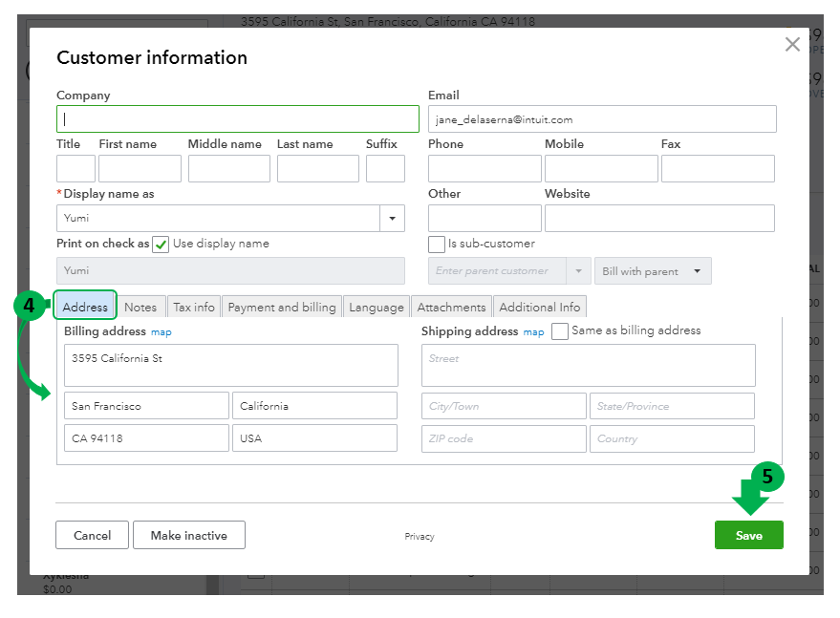
Task: Select the Payment and billing tab
Action: (x=282, y=307)
